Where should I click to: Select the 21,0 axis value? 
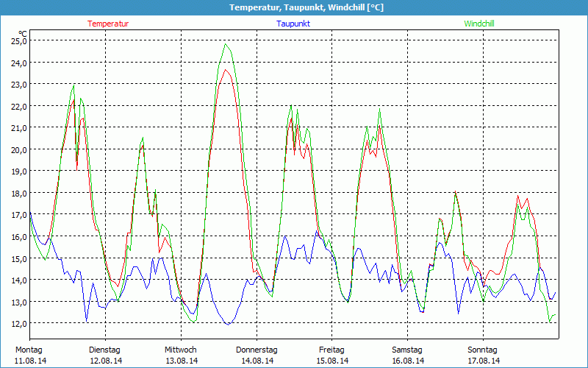point(19,128)
